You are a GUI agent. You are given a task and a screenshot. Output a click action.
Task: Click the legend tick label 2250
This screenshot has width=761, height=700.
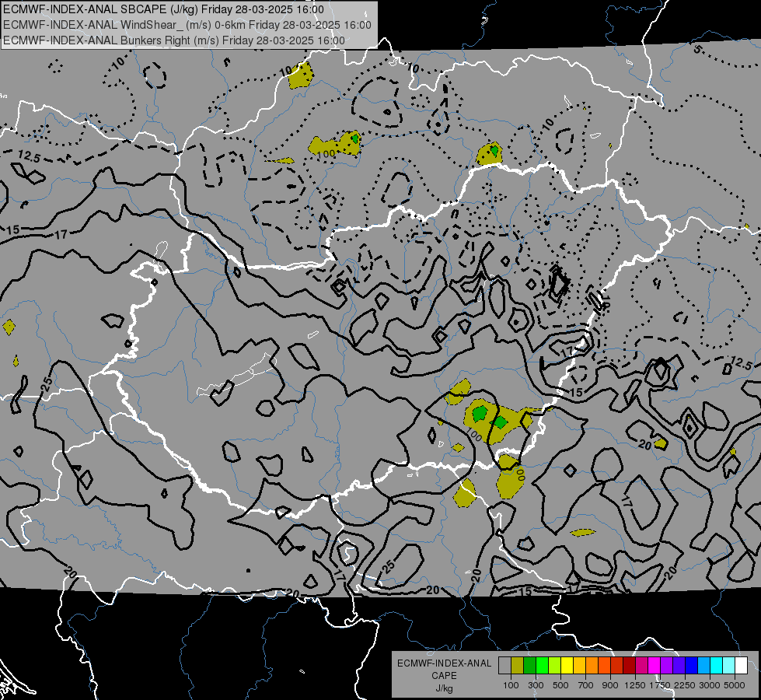(x=685, y=685)
